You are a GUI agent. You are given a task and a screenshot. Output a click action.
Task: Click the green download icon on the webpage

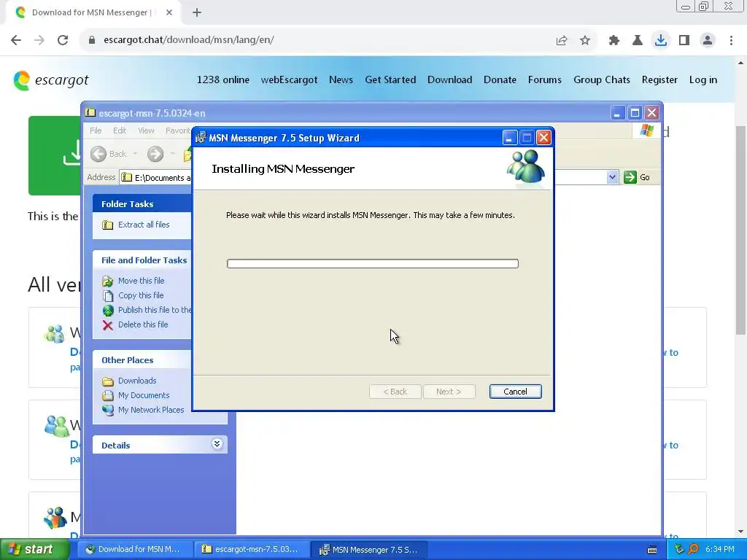click(x=71, y=152)
